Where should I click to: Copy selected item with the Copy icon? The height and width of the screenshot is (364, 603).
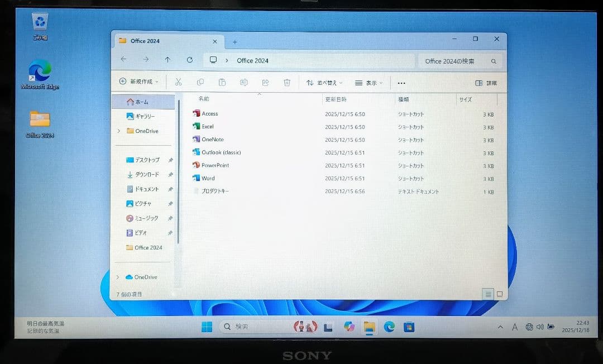click(x=200, y=82)
